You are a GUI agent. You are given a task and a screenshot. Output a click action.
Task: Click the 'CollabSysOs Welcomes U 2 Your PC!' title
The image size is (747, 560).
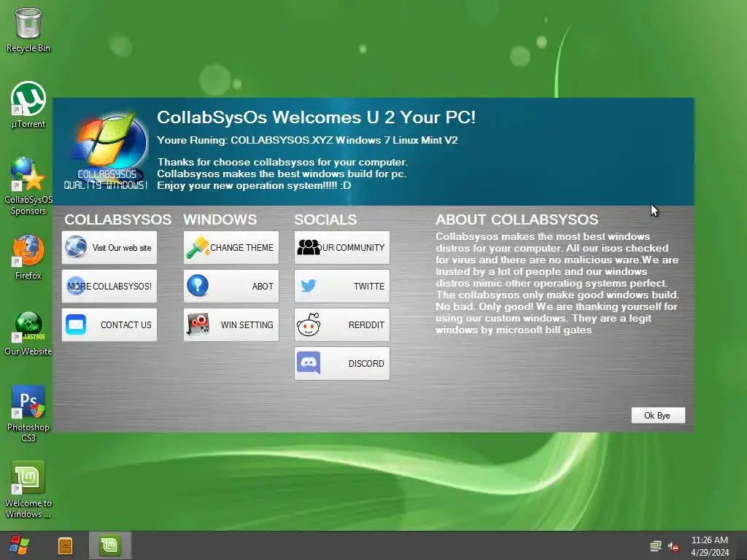pyautogui.click(x=317, y=117)
